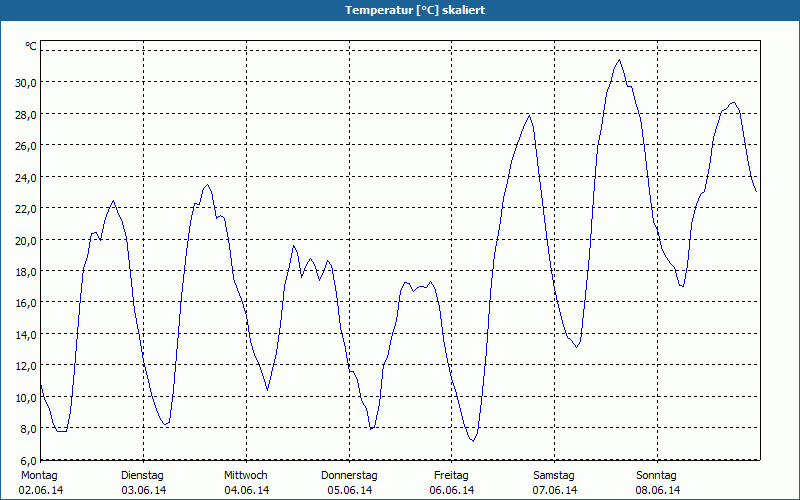
Task: Select the Mittwoch 04.06.14 date label
Action: (x=246, y=483)
